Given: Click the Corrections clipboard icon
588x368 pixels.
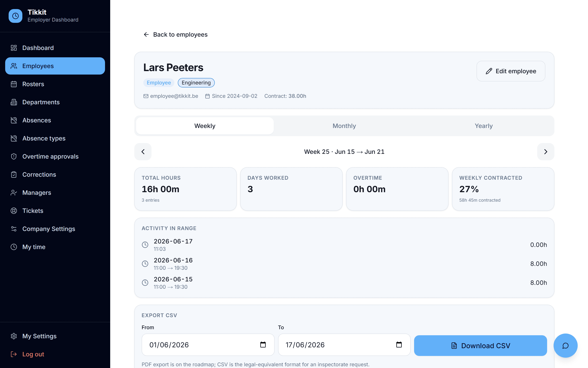Looking at the screenshot, I should pyautogui.click(x=14, y=175).
